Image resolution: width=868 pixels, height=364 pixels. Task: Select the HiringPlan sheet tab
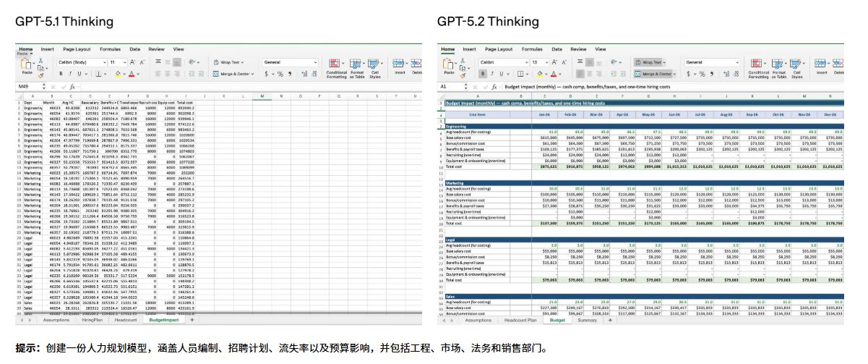click(92, 319)
